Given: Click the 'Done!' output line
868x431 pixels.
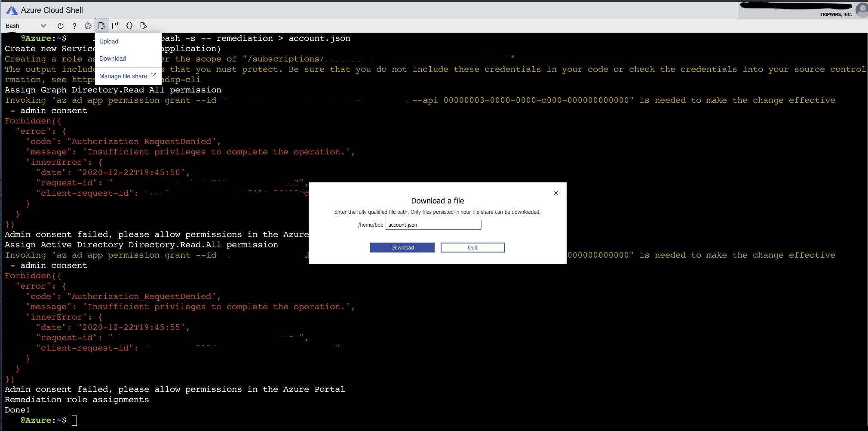Looking at the screenshot, I should click(x=18, y=410).
